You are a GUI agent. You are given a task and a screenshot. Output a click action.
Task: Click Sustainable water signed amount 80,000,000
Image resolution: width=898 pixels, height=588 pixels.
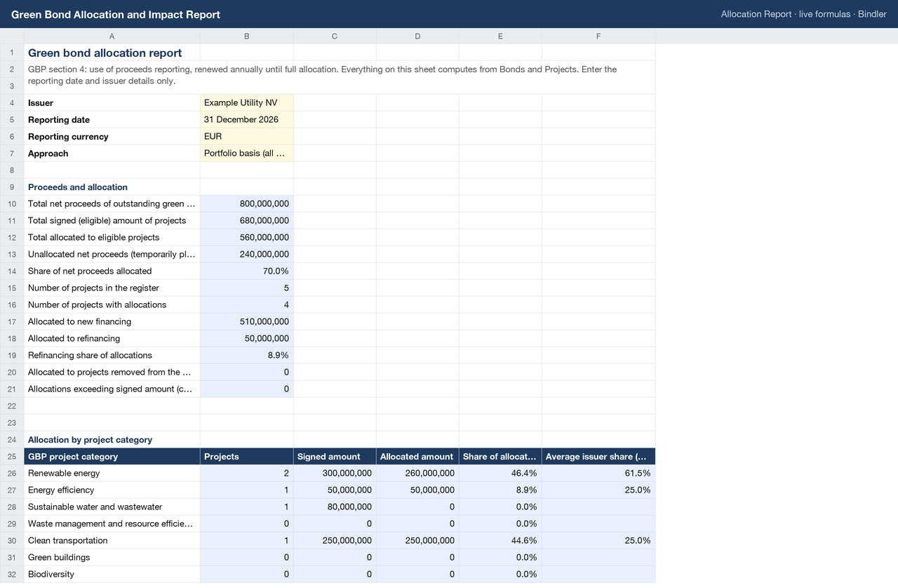(335, 507)
